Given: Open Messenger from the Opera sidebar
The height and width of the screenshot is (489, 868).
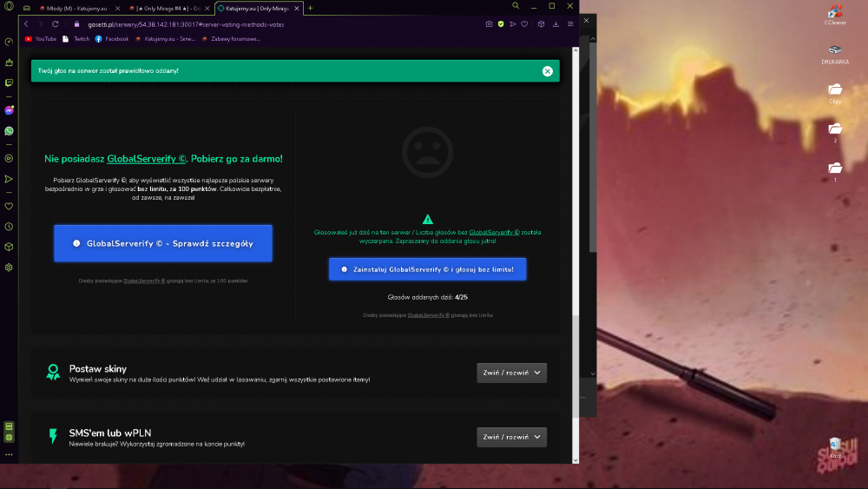Looking at the screenshot, I should point(9,111).
